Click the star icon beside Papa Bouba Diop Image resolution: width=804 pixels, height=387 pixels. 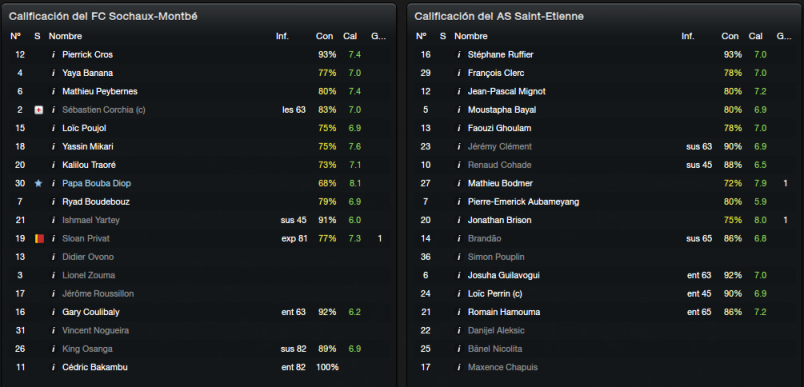click(38, 183)
